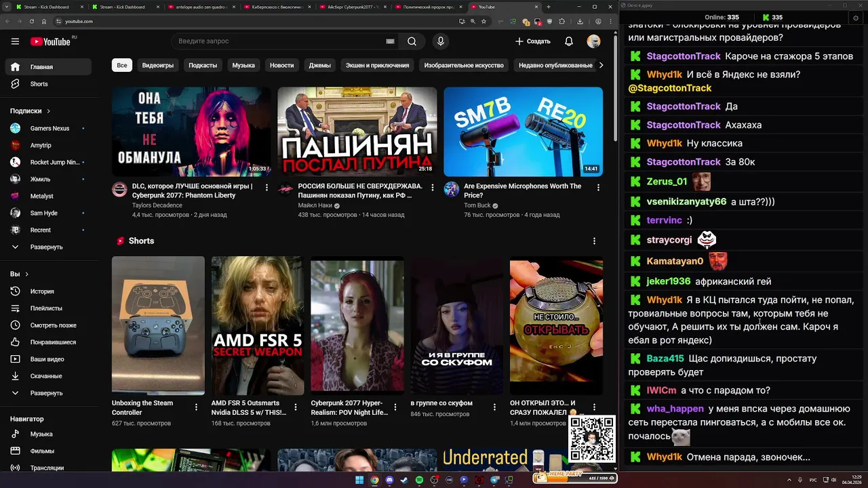Expand 'Вы' list with Развернуть under Скачанные
Viewport: 868px width, 488px height.
(47, 393)
